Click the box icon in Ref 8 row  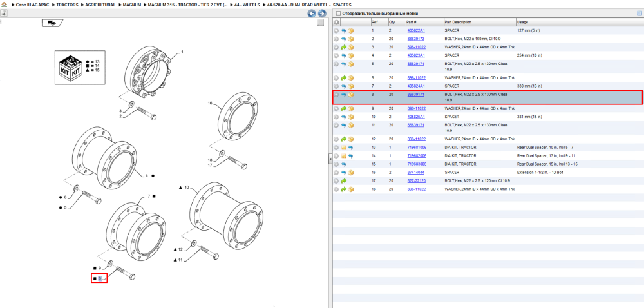click(x=351, y=95)
